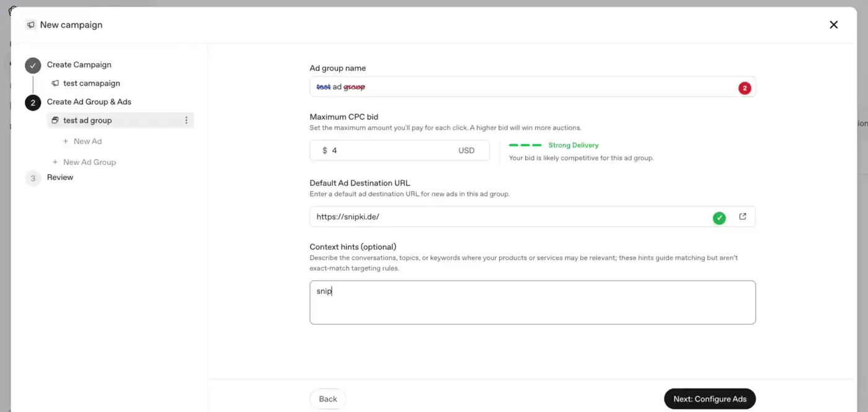
Task: Click the plus icon beside New Ad
Action: [66, 141]
